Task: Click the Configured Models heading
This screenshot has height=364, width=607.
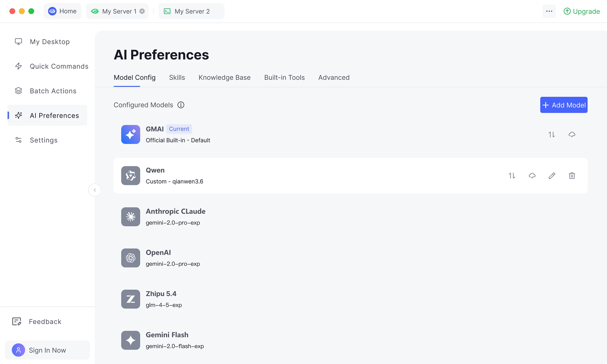Action: (x=143, y=105)
